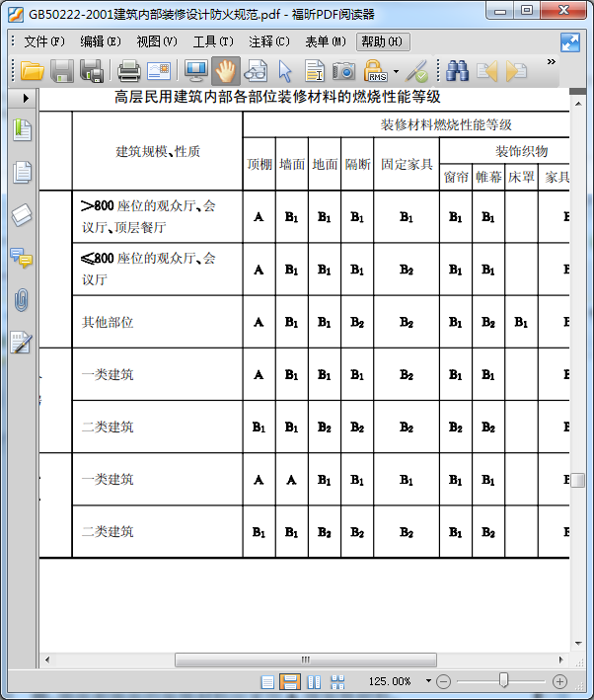Click the zoom slider handle
The height and width of the screenshot is (700, 594).
[x=503, y=680]
